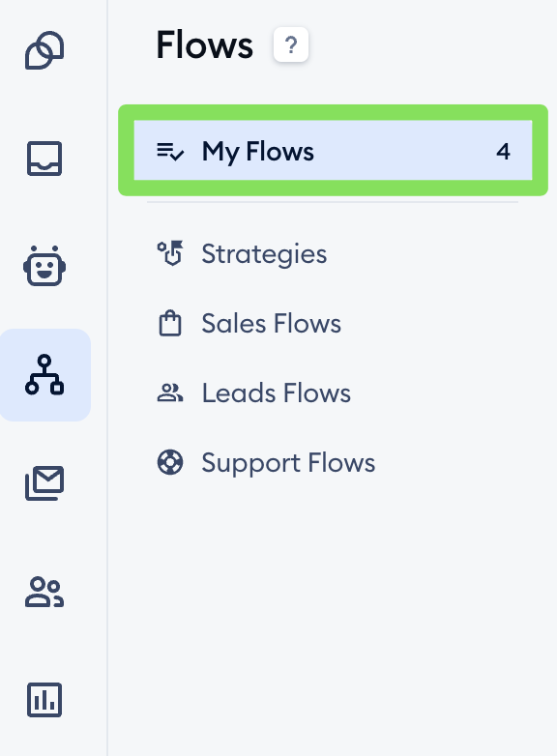Viewport: 557px width, 756px height.
Task: Open the mail envelope stack sidebar icon
Action: tap(44, 482)
